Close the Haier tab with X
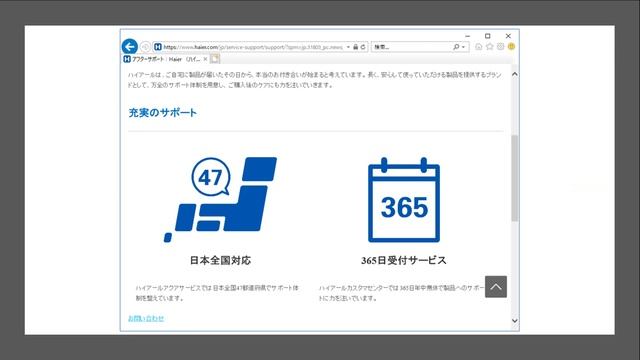Viewport: 640px width, 360px height. (x=205, y=59)
